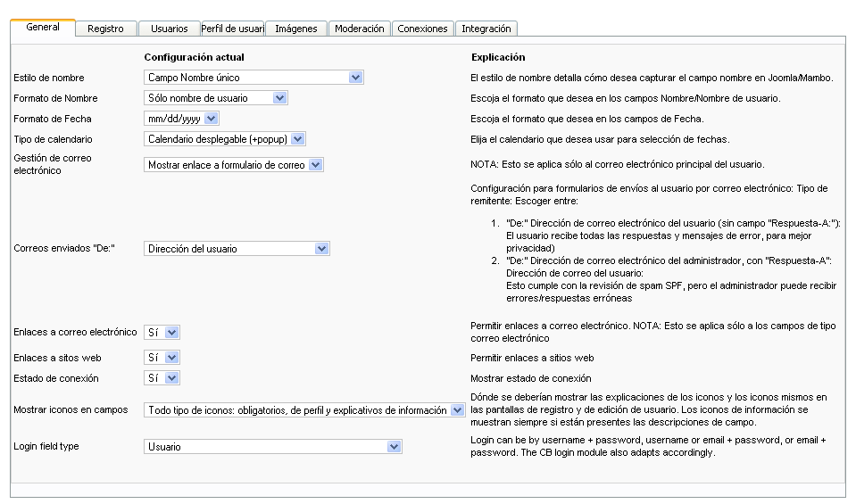Open Estado de conexión Sí dropdown
Viewport: 856px width, 504px height.
162,378
